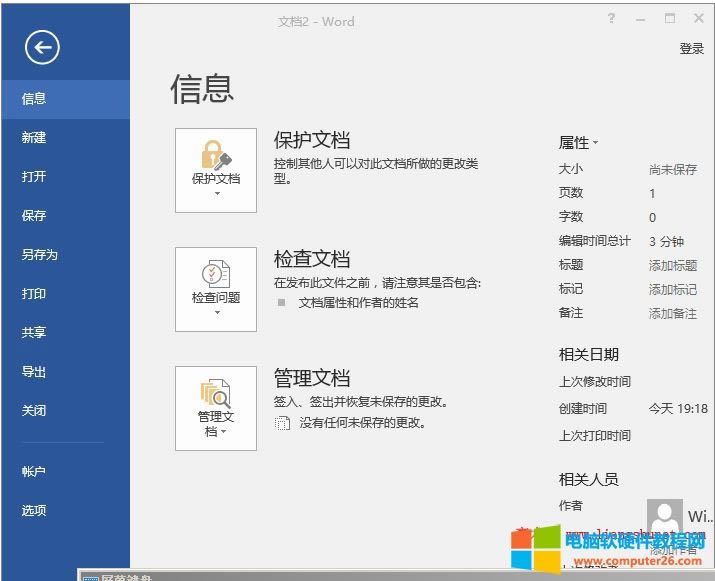Click the 上次打印时间 label
Image resolution: width=715 pixels, height=581 pixels.
(595, 436)
